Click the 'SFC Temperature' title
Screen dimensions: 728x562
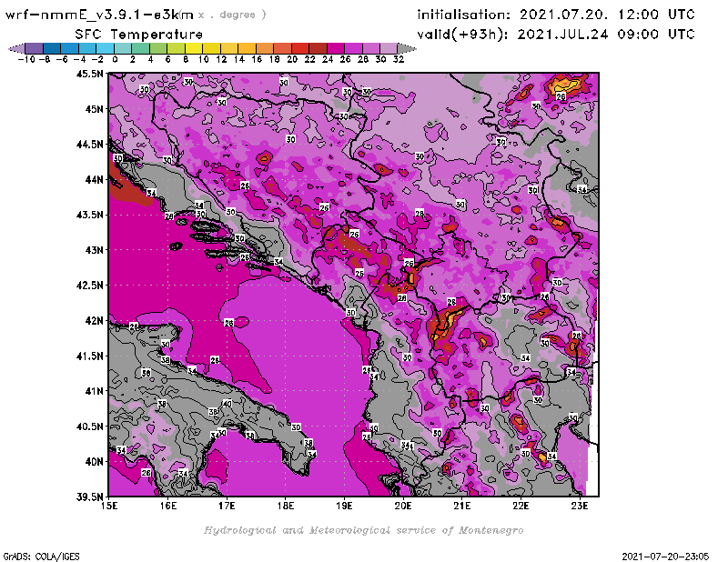[x=139, y=35]
